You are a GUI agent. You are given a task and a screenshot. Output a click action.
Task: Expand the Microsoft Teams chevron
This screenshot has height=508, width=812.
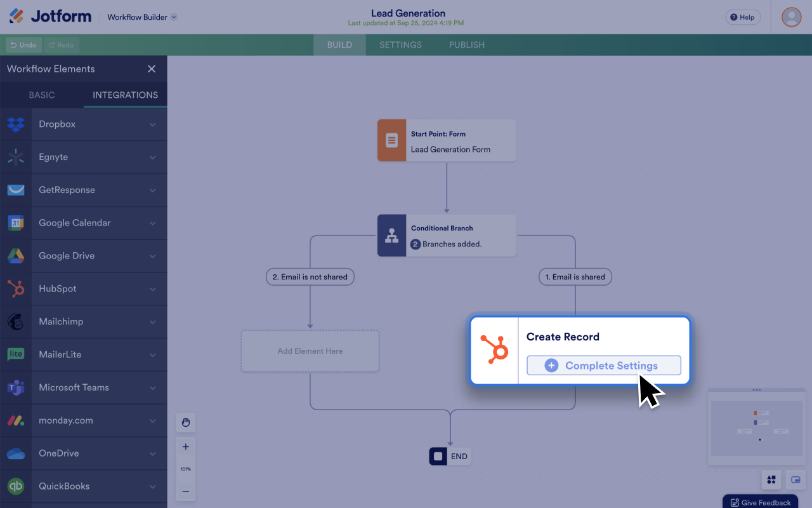(x=153, y=387)
